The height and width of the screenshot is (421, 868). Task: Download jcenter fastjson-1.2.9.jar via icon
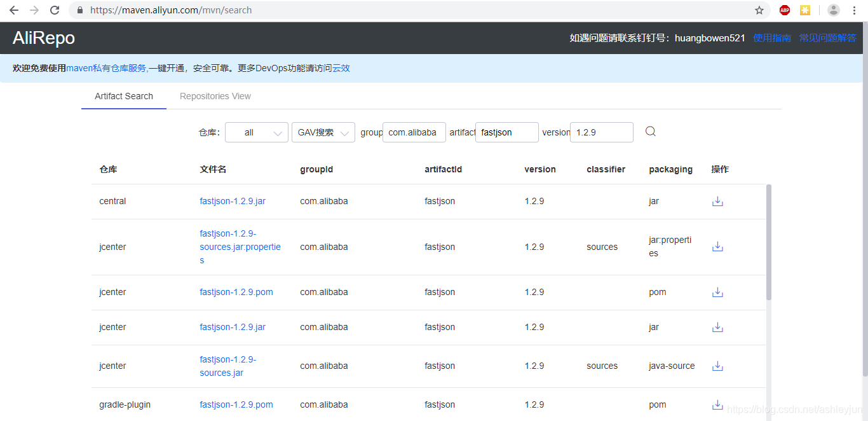point(717,328)
